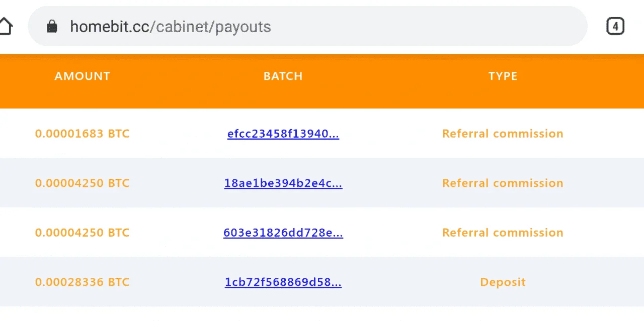This screenshot has width=644, height=321.
Task: Click the BATCH column header
Action: click(x=283, y=76)
